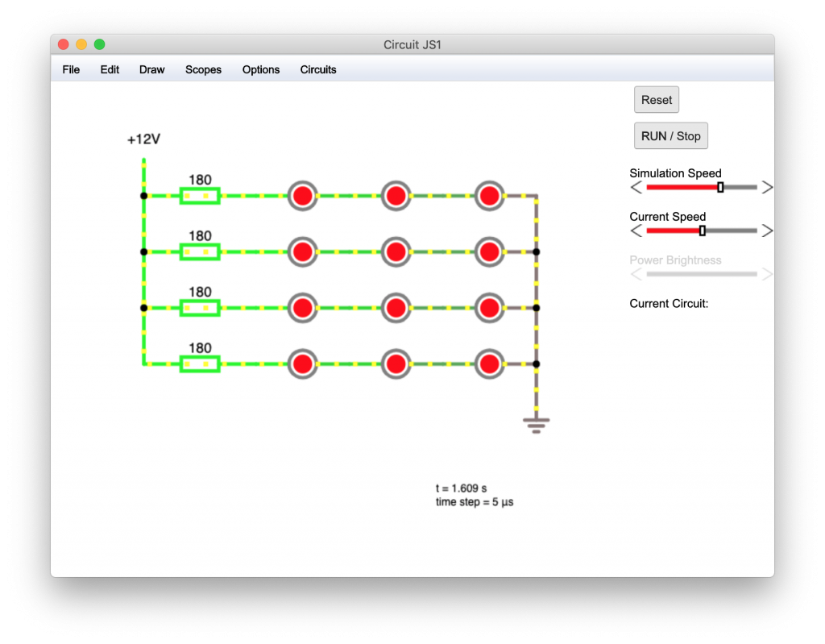Click the green zoom window button

(99, 44)
